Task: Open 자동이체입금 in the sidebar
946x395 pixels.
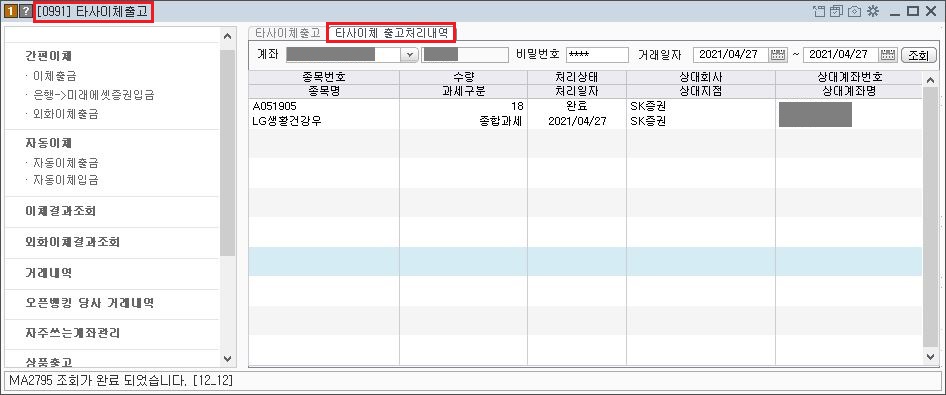Action: coord(66,180)
